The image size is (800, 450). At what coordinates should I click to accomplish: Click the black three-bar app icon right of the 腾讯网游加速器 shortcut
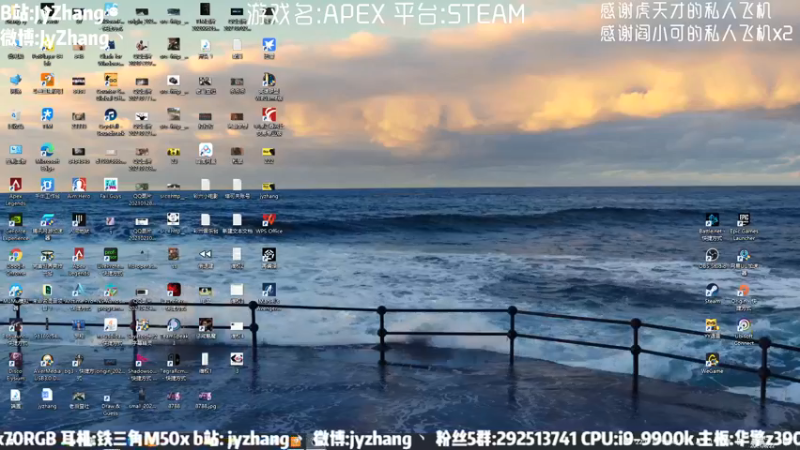coord(79,220)
